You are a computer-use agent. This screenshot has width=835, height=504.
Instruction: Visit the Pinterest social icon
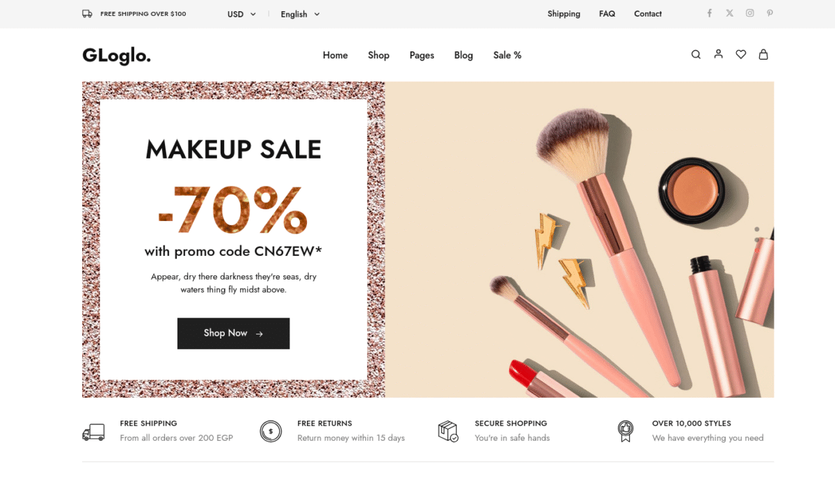click(x=770, y=13)
